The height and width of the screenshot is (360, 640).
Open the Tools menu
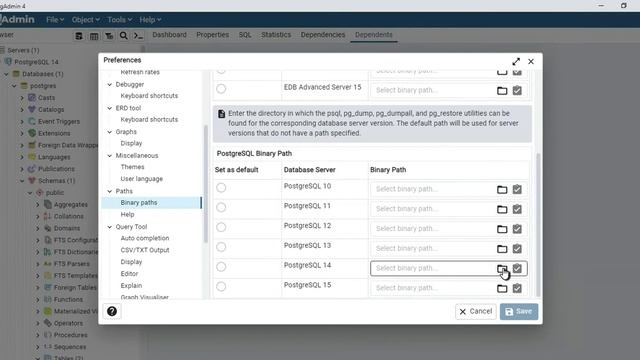120,20
